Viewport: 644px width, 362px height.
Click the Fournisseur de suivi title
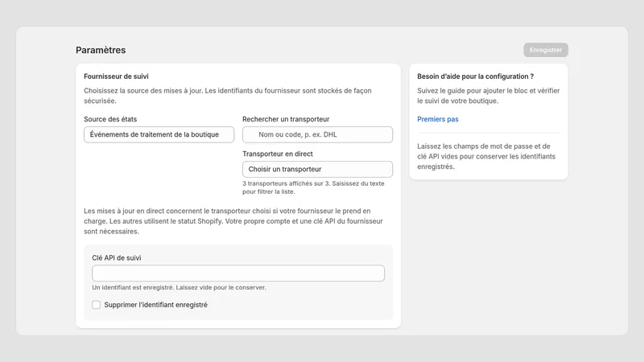click(116, 76)
